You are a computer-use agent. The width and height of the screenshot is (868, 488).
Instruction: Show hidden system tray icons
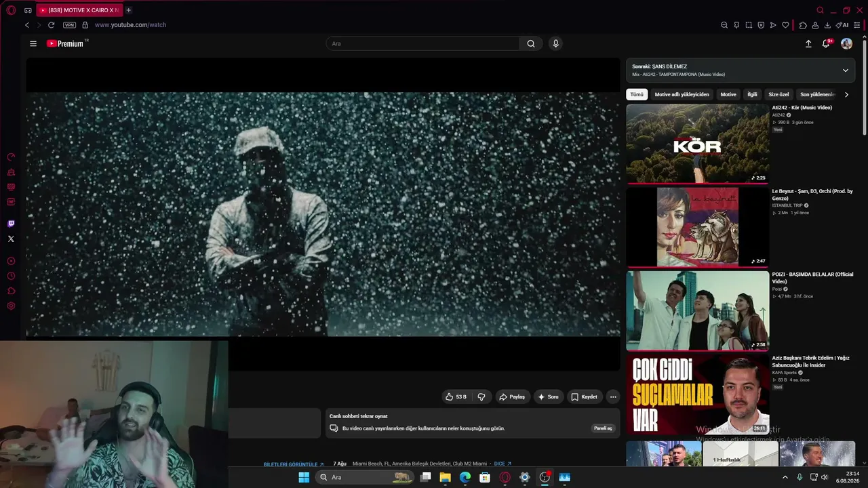(785, 477)
